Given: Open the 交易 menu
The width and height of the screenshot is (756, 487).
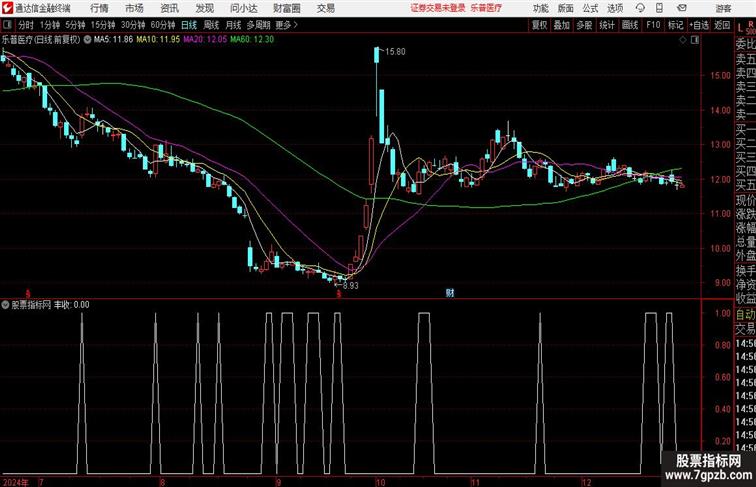Looking at the screenshot, I should [325, 8].
